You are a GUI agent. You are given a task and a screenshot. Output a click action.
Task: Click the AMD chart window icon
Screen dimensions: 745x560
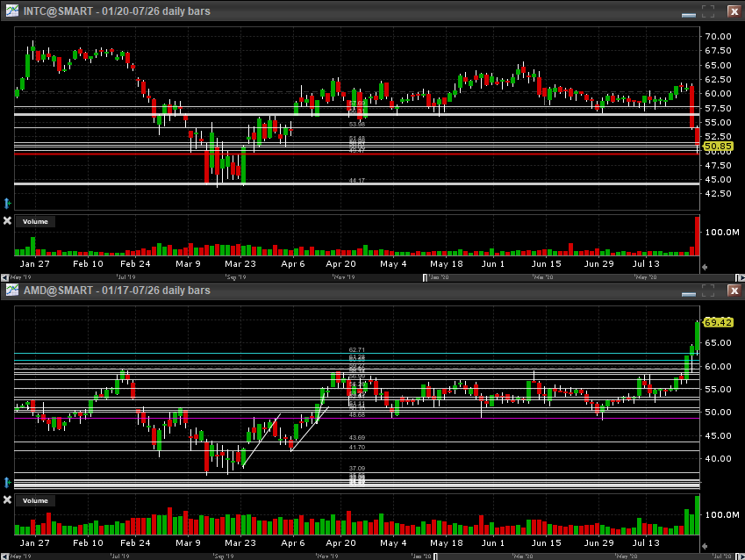[x=12, y=290]
